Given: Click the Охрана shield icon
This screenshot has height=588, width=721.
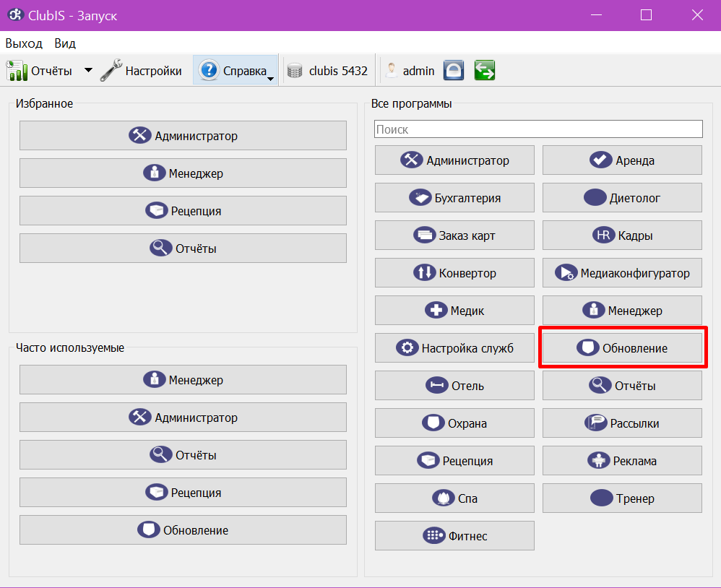Looking at the screenshot, I should [433, 423].
